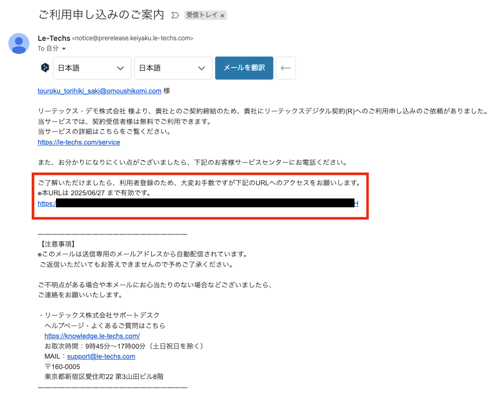Open the le-techs.com/service link

tap(79, 142)
